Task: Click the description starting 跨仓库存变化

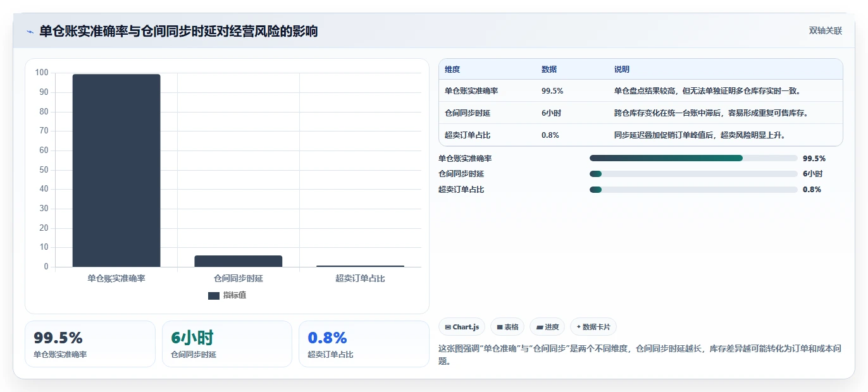Action: tap(711, 113)
